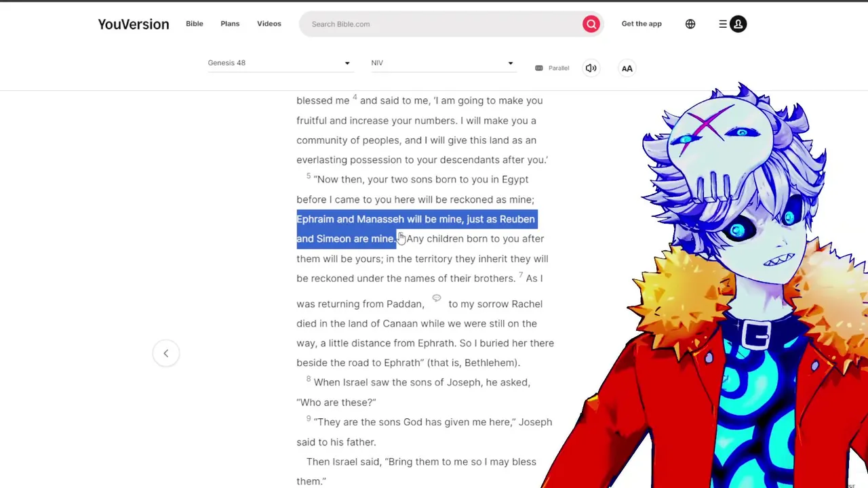This screenshot has width=868, height=488.
Task: Click text "Any children born to you after"
Action: (x=475, y=239)
